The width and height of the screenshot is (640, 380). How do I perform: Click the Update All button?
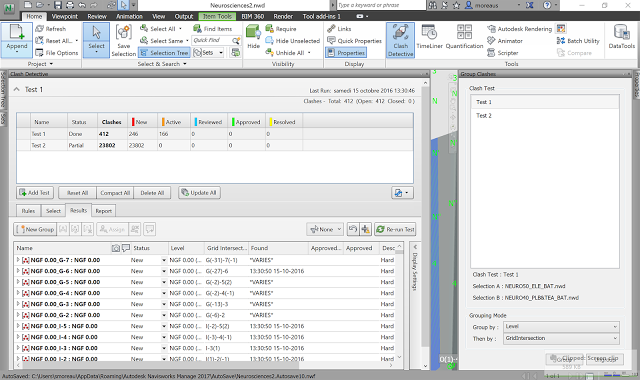pos(199,193)
